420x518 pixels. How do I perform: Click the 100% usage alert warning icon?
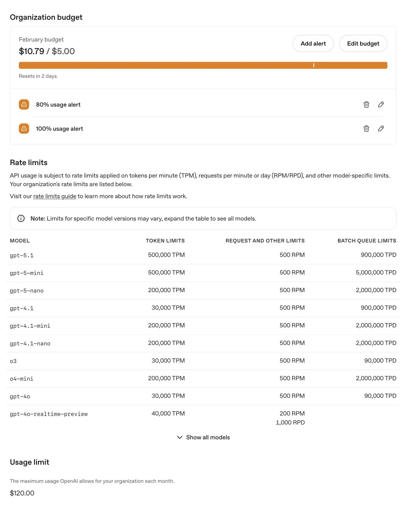pos(24,129)
